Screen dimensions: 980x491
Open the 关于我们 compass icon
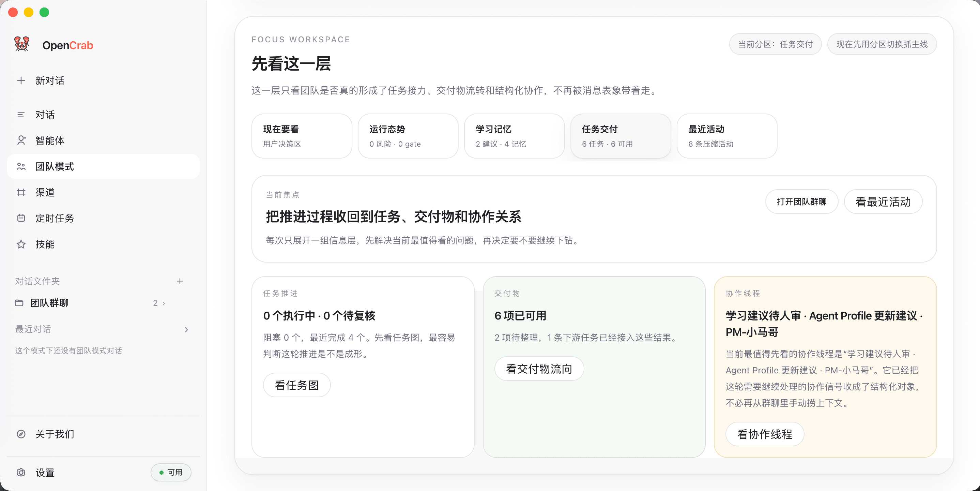21,434
